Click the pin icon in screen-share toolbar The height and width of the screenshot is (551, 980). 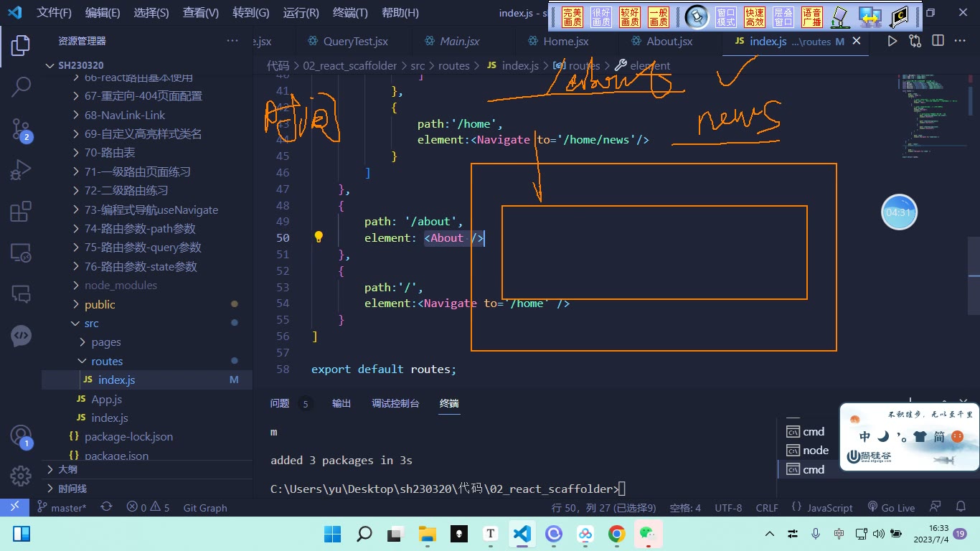point(697,17)
